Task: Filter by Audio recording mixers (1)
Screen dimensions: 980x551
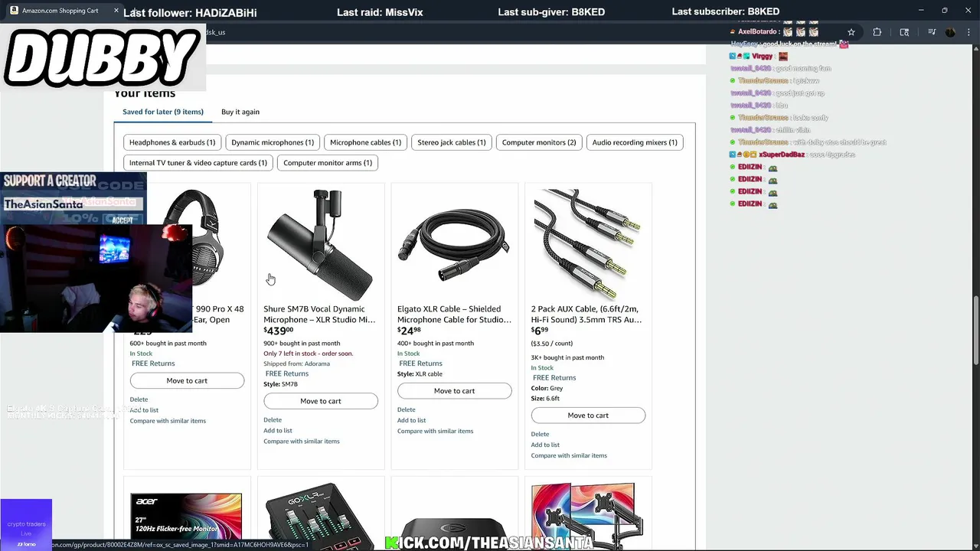Action: tap(635, 142)
